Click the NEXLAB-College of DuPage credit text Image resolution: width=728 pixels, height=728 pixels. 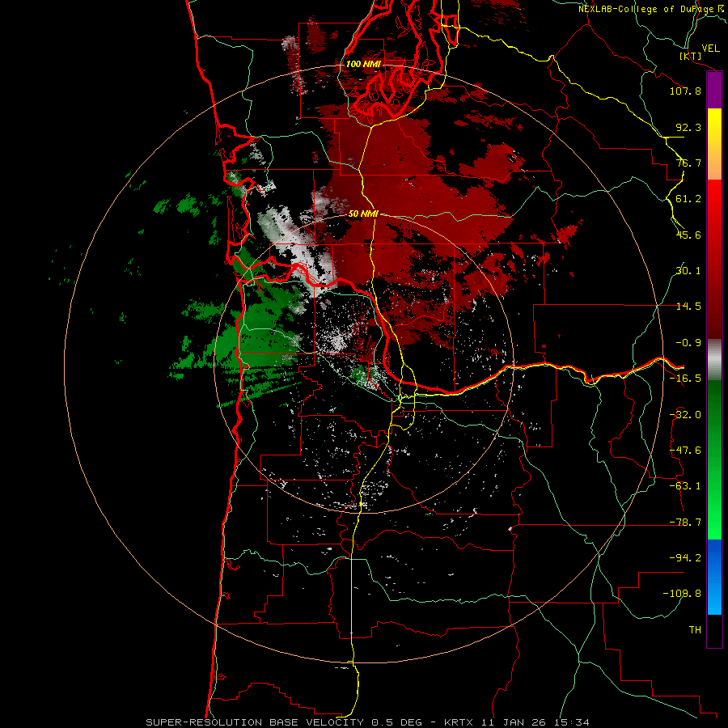pos(653,9)
